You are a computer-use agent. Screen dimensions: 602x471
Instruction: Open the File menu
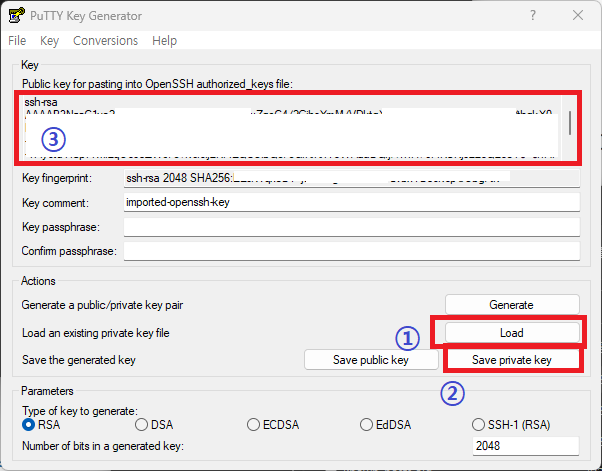(17, 41)
